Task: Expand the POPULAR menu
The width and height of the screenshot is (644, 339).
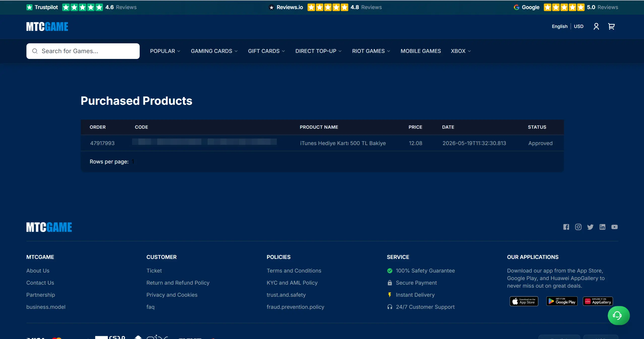Action: (165, 51)
